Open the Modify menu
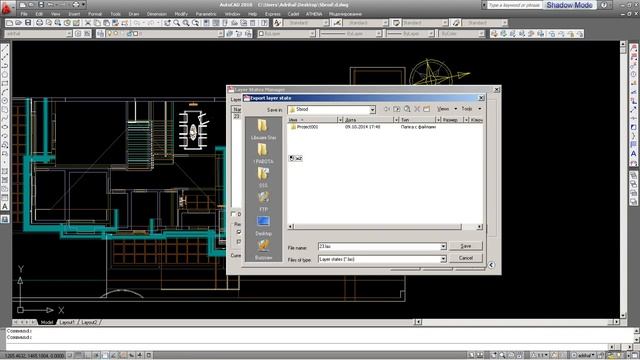The width and height of the screenshot is (640, 360). 181,14
